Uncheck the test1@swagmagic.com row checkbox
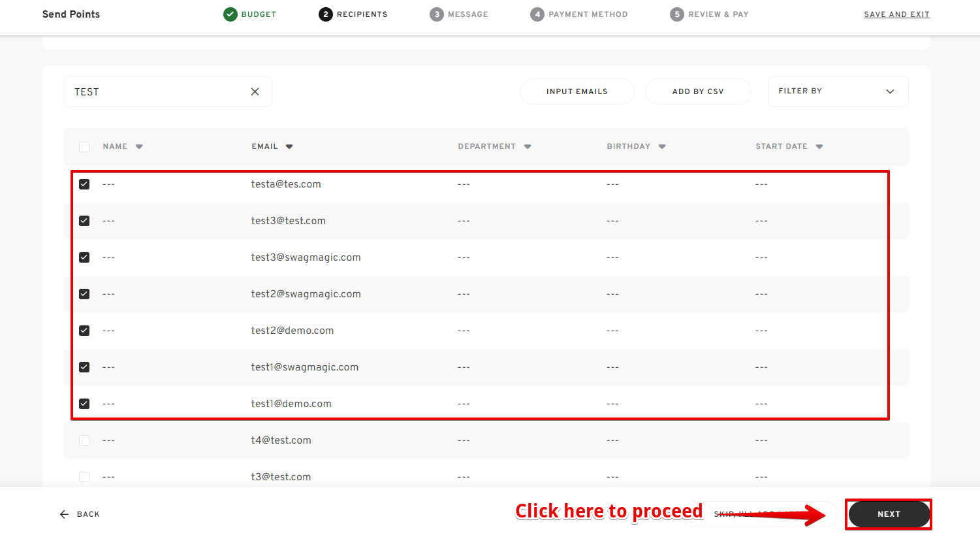Screen dimensions: 980x541 coord(84,367)
